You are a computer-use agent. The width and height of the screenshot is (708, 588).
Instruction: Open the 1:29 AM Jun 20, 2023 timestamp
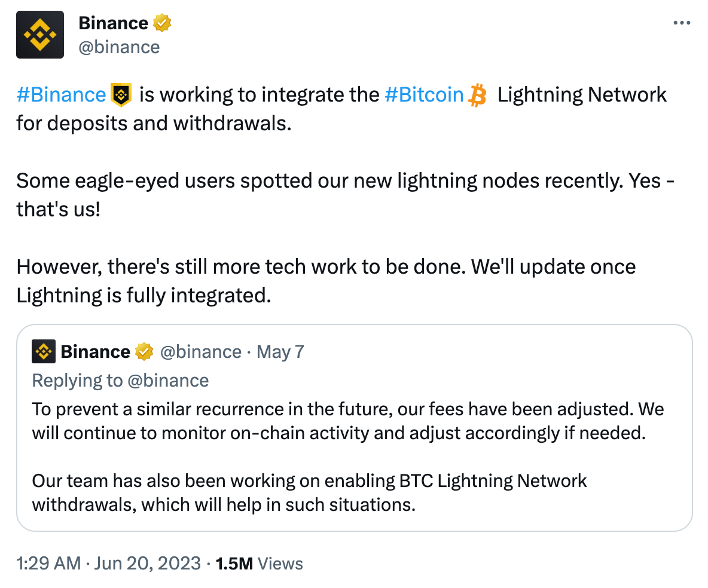pos(108,563)
